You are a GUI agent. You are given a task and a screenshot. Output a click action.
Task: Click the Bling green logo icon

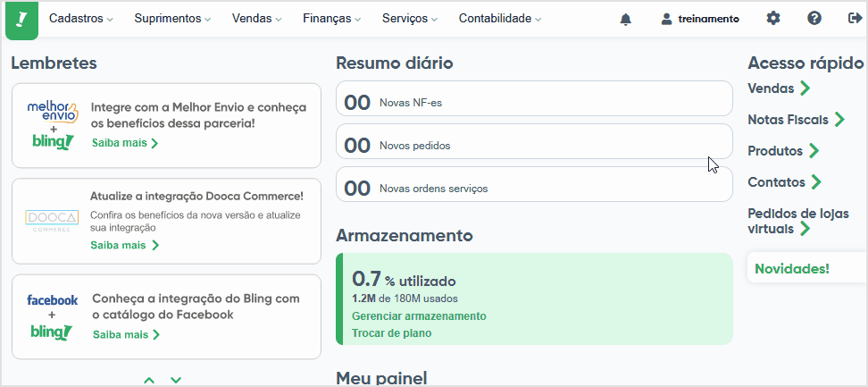click(x=21, y=21)
